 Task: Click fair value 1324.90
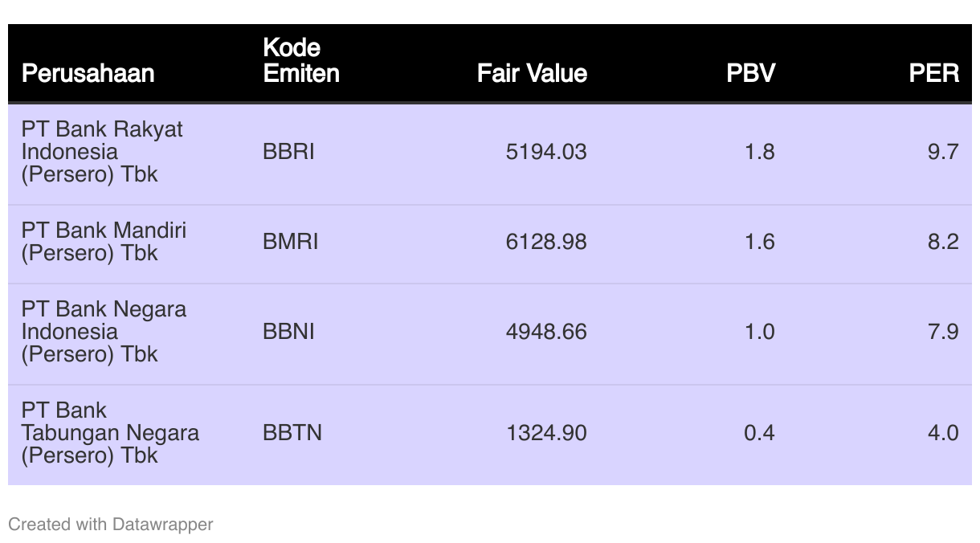coord(546,433)
